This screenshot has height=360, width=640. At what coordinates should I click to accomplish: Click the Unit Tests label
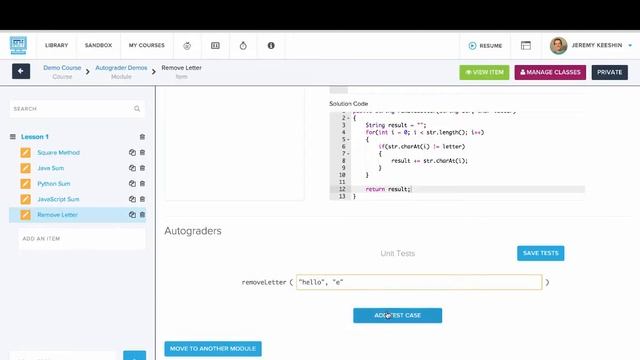[398, 253]
